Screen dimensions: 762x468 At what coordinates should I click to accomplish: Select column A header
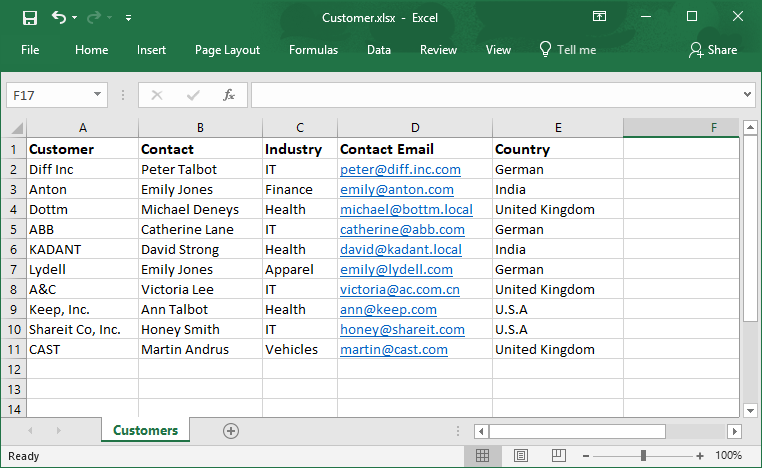coord(83,128)
